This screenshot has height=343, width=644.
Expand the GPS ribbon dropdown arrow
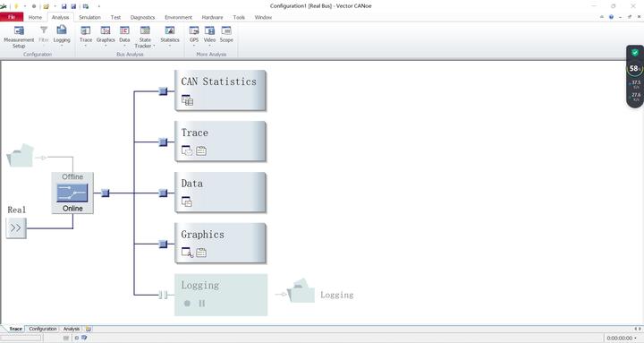click(x=194, y=46)
